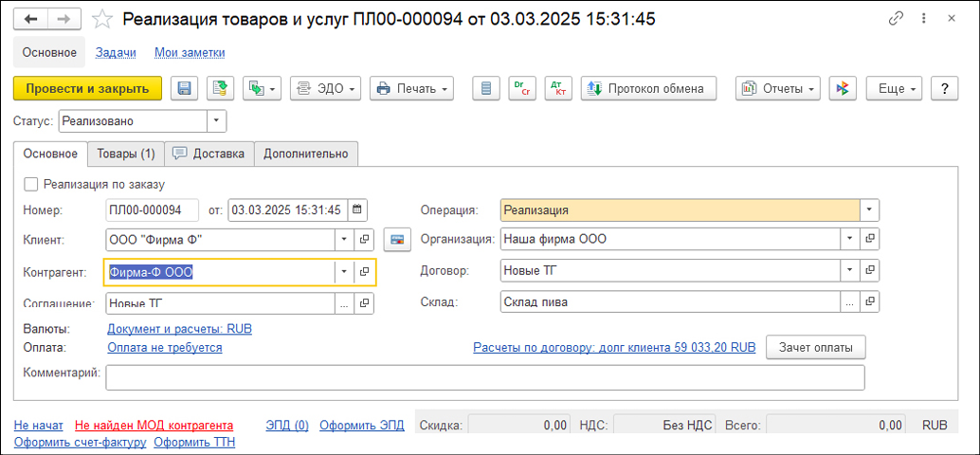Expand the Контрагент dropdown arrow
Image resolution: width=980 pixels, height=455 pixels.
(x=343, y=273)
